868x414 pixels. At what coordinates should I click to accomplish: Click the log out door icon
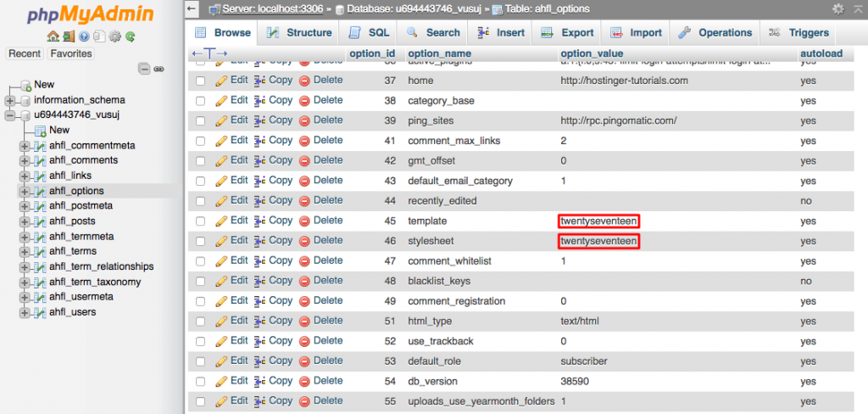[x=69, y=36]
